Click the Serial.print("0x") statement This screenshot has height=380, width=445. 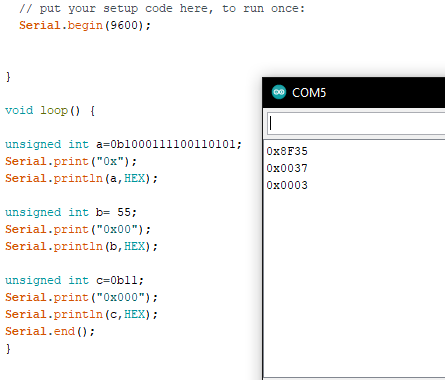[71, 161]
